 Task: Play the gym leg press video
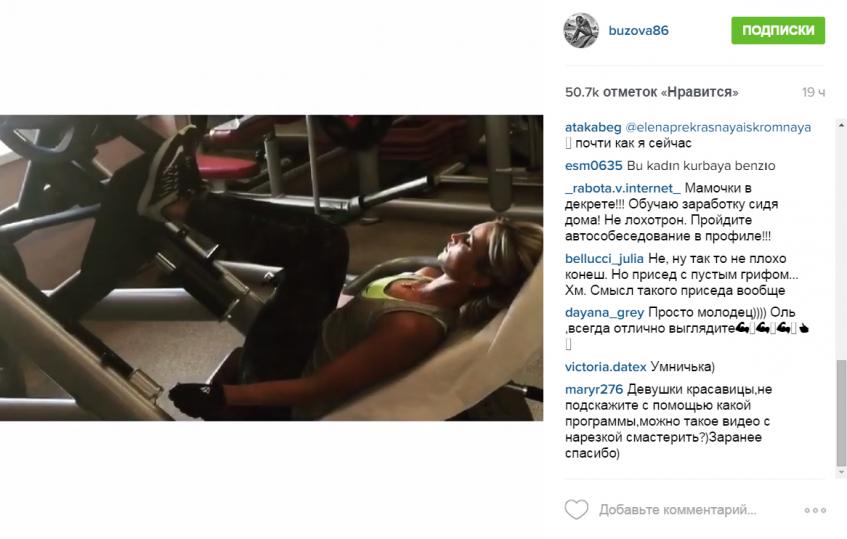271,268
